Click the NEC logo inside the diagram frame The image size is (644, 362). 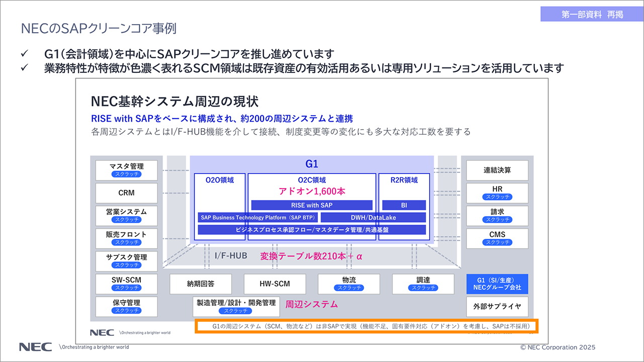[102, 332]
